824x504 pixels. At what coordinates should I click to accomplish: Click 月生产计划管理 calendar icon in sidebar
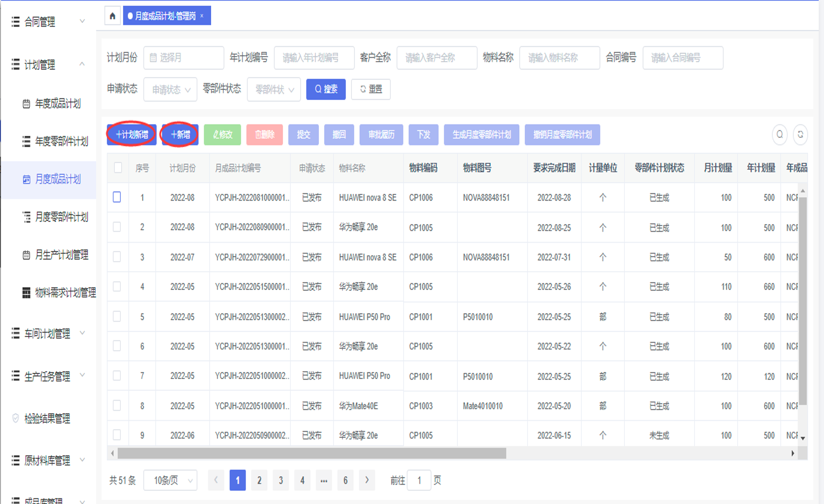(x=26, y=255)
